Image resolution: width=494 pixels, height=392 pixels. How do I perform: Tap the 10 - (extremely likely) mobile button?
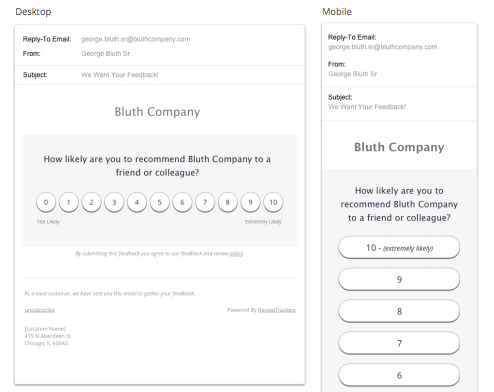[x=399, y=248]
